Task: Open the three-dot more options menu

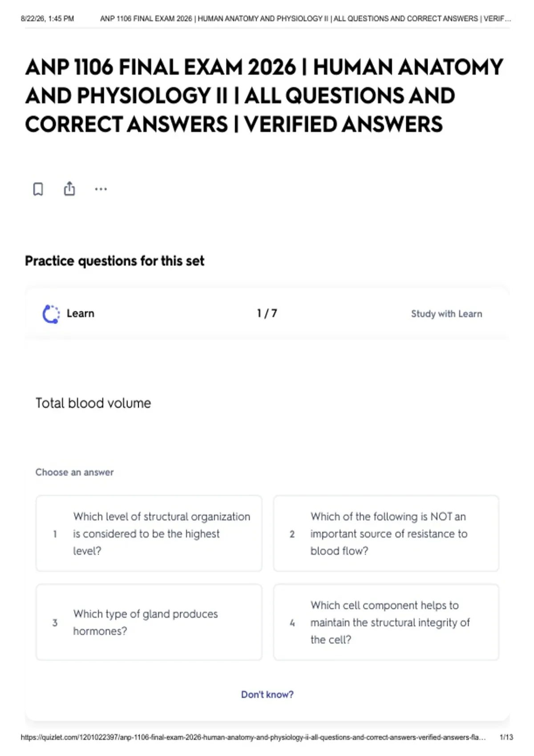Action: [x=101, y=189]
